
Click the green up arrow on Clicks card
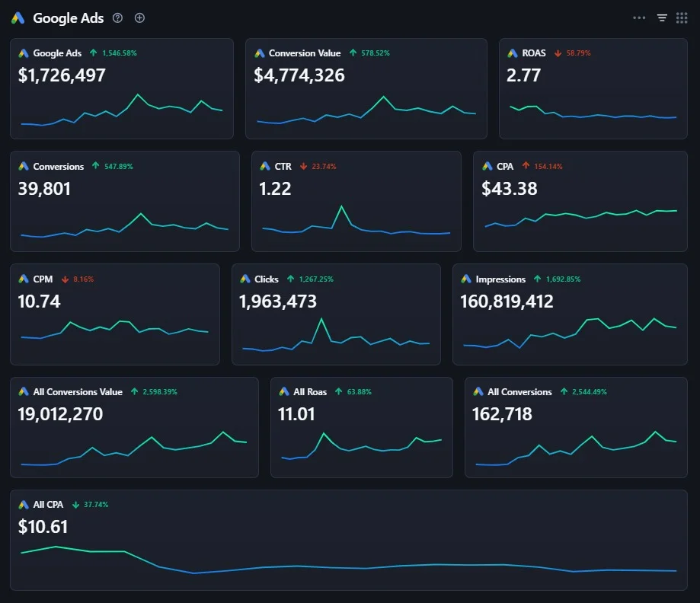(291, 279)
